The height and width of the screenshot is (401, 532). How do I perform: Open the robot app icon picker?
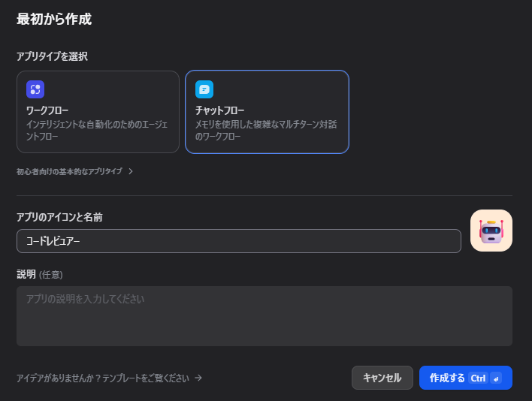click(x=491, y=231)
